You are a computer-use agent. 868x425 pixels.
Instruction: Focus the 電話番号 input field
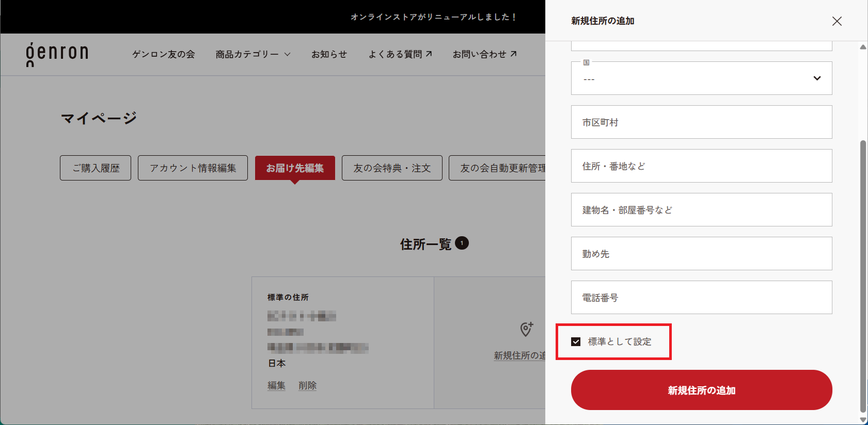click(701, 298)
